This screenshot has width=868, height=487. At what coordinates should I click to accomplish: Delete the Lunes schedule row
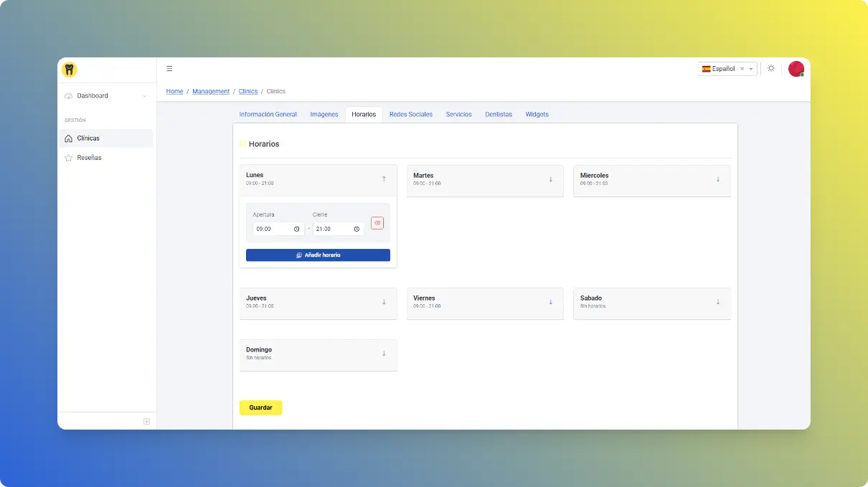(377, 223)
